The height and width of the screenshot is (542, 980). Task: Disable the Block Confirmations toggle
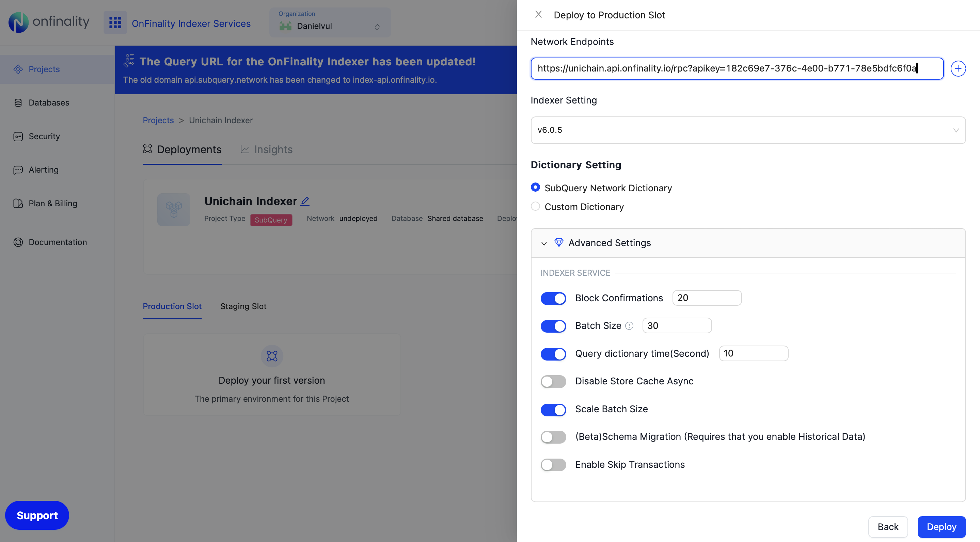coord(553,298)
